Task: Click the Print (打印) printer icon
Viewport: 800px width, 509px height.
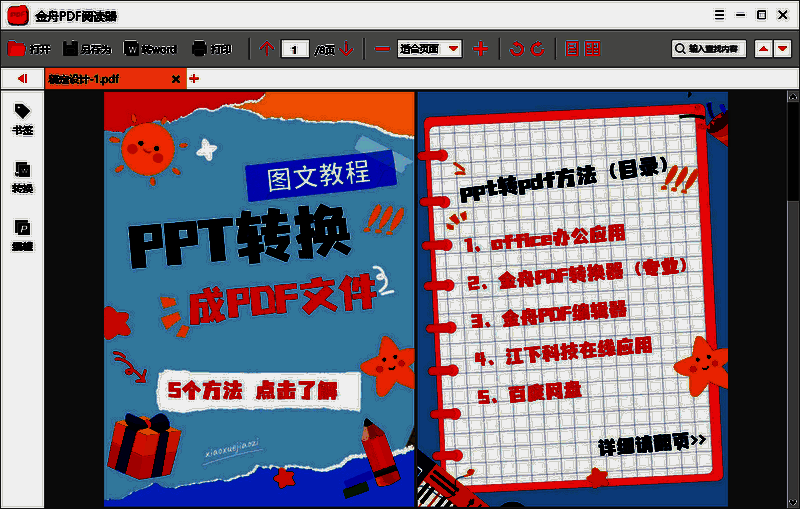Action: click(x=199, y=48)
